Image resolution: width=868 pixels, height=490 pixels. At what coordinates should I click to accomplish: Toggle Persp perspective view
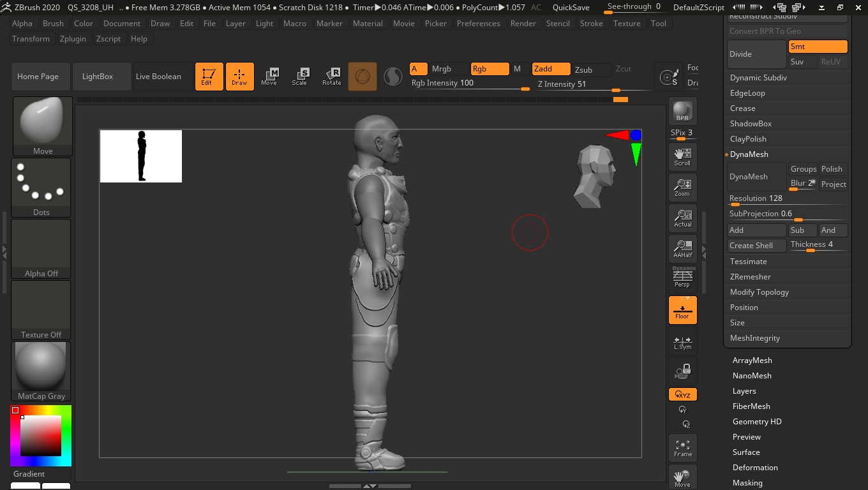pos(682,278)
